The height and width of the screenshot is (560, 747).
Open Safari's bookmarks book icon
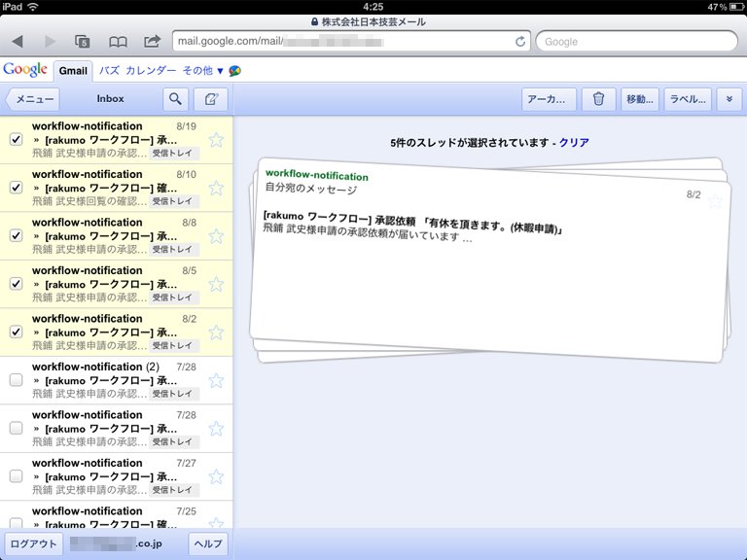pyautogui.click(x=118, y=42)
